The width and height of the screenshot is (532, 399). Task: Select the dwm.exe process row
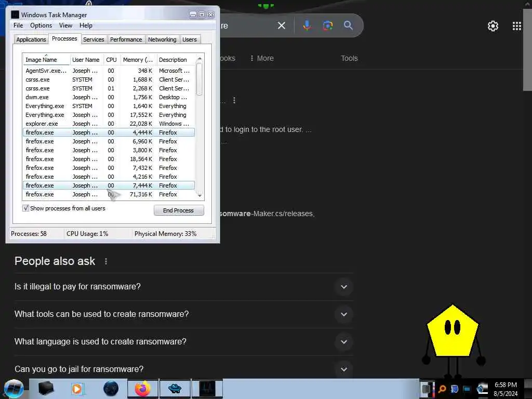point(109,97)
